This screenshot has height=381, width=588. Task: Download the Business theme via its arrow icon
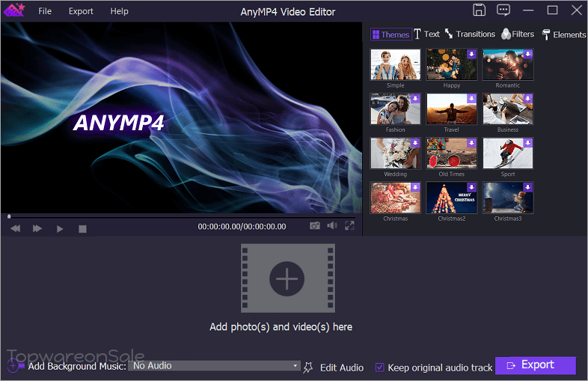(x=527, y=98)
